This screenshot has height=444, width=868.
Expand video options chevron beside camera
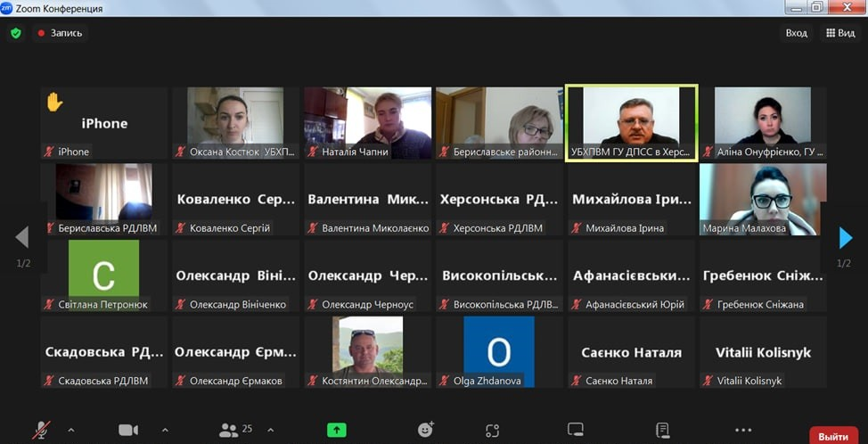165,430
